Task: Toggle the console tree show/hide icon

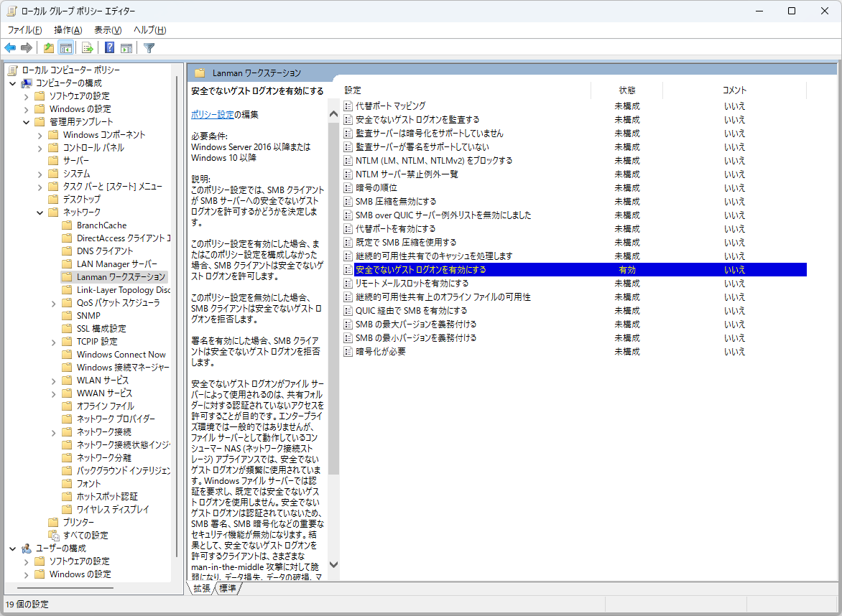Action: (66, 48)
